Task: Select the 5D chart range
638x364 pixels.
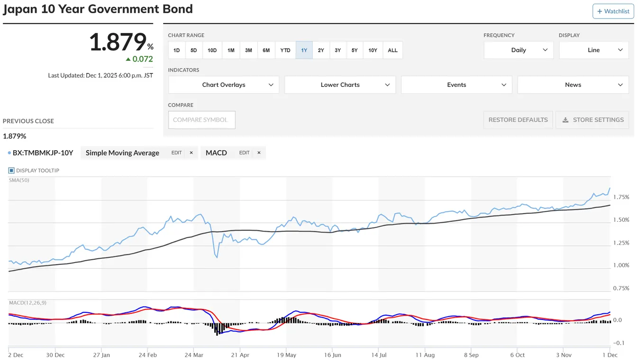Action: pos(193,50)
